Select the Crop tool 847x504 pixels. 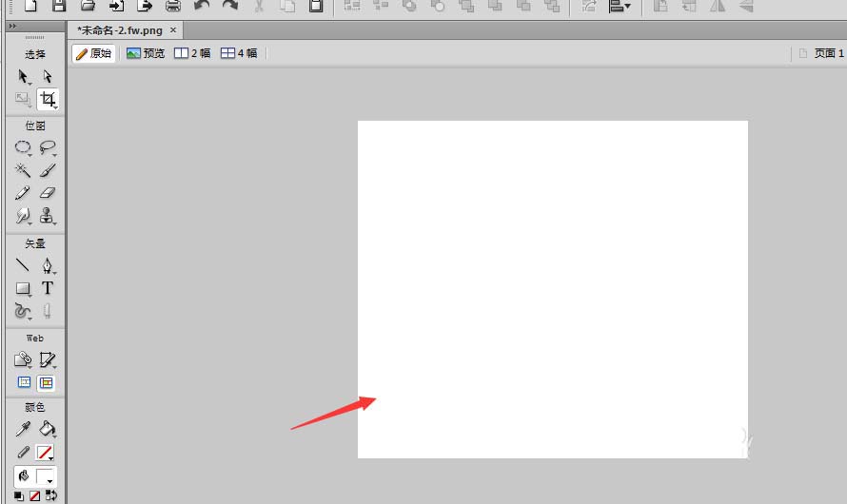[48, 99]
